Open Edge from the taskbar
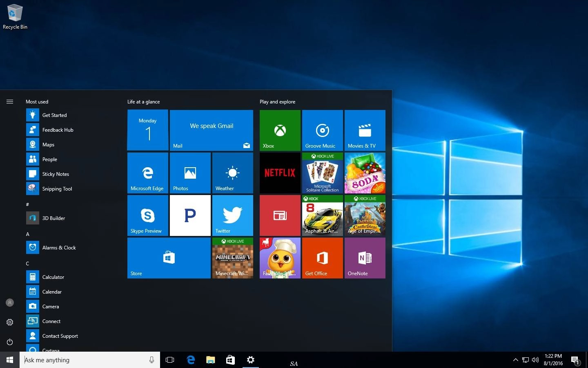Viewport: 588px width, 368px height. (x=190, y=360)
